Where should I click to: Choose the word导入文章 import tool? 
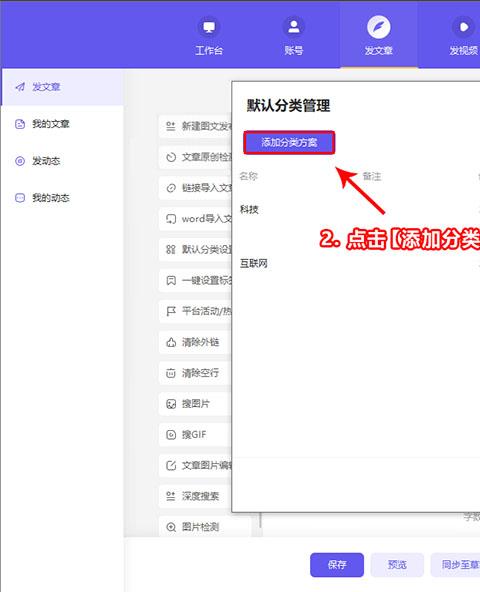coord(195,219)
